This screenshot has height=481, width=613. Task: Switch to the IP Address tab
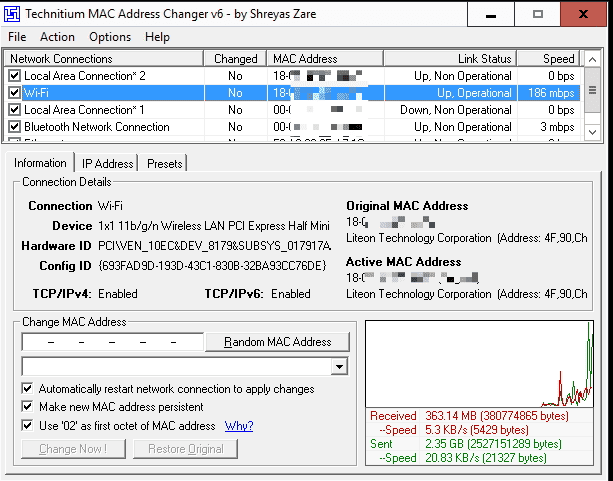(x=108, y=163)
